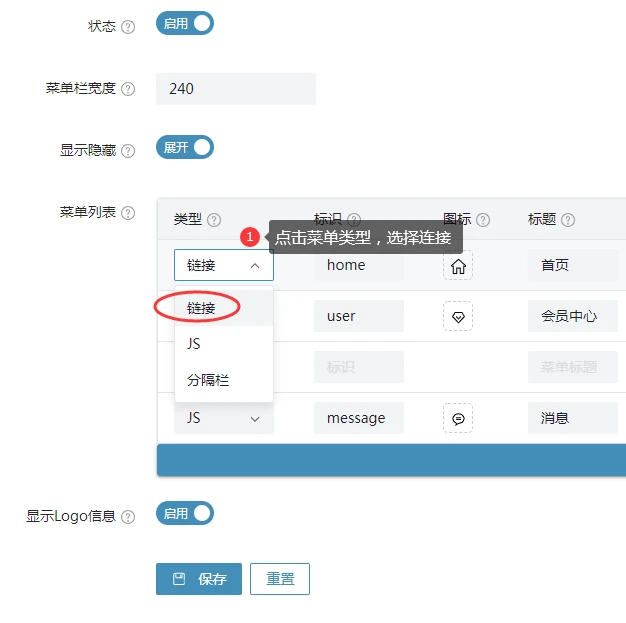The image size is (626, 623).
Task: Click the empty 菜单标题 placeholder field
Action: pyautogui.click(x=573, y=367)
